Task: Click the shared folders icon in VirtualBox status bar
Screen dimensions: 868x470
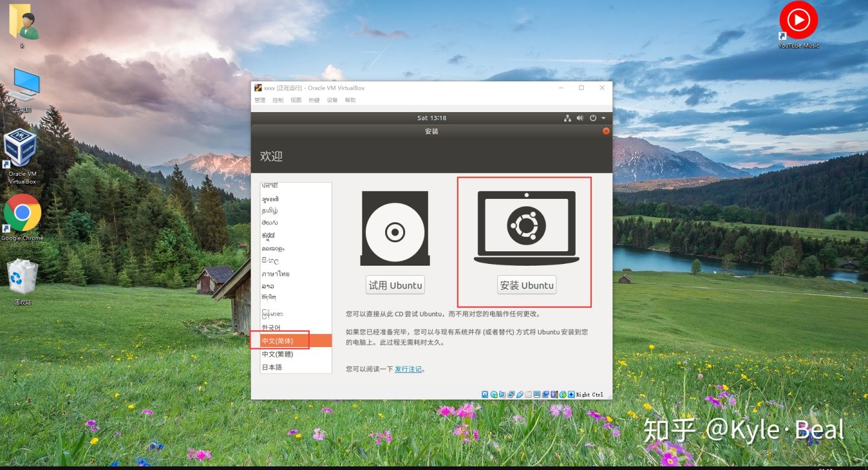Action: [527, 394]
